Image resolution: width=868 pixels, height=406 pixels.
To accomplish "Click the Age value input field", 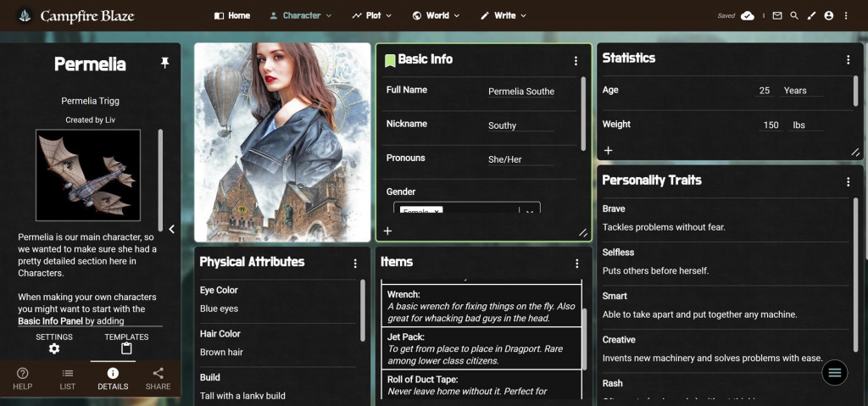I will pos(765,91).
